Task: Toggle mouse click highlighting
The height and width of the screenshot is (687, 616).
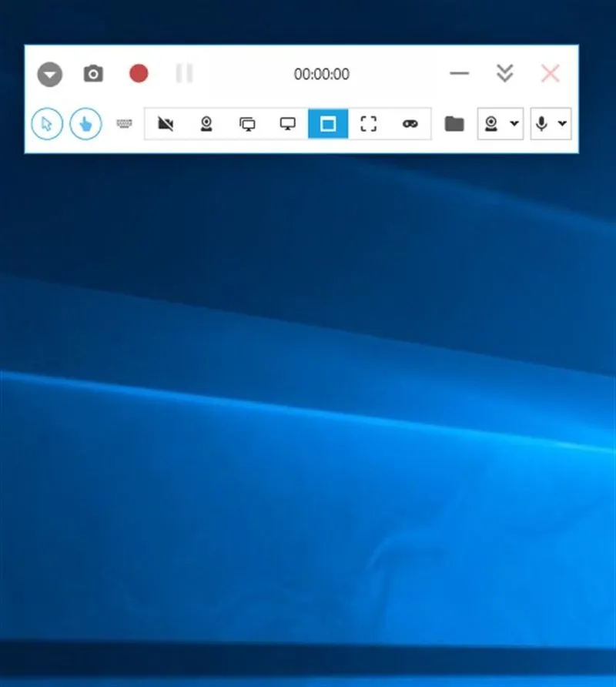Action: coord(85,124)
